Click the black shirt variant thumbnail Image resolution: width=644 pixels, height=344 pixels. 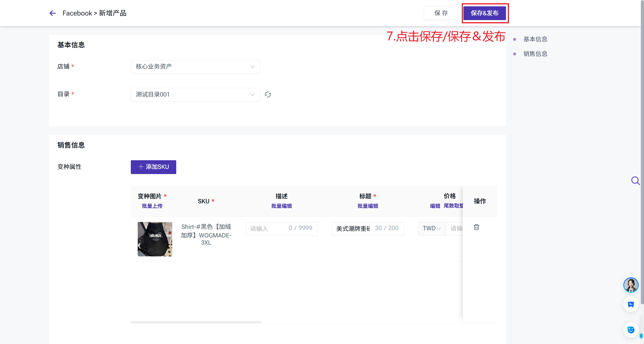pos(155,239)
